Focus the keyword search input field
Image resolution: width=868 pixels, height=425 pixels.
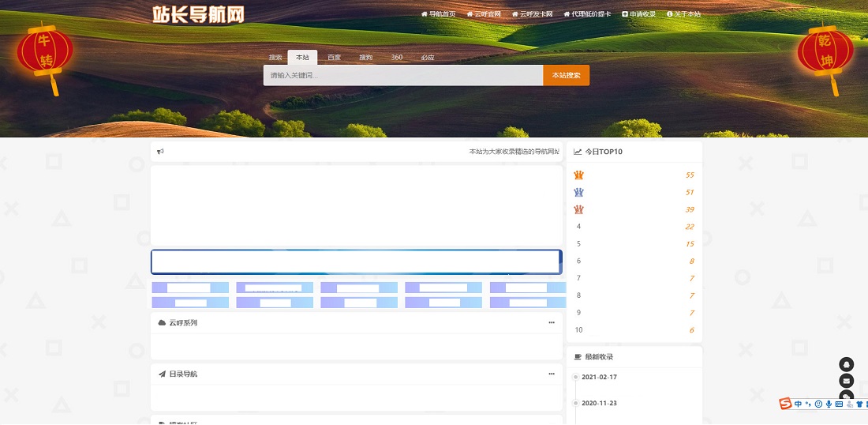point(402,75)
